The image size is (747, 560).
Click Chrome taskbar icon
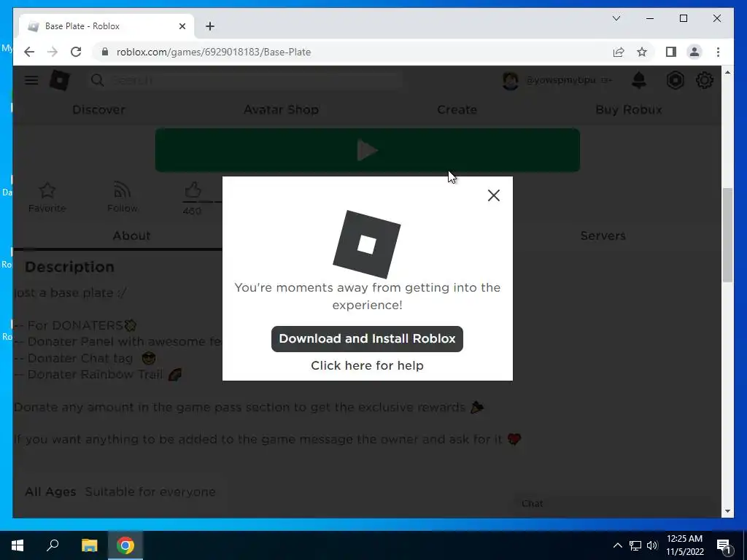tap(125, 545)
